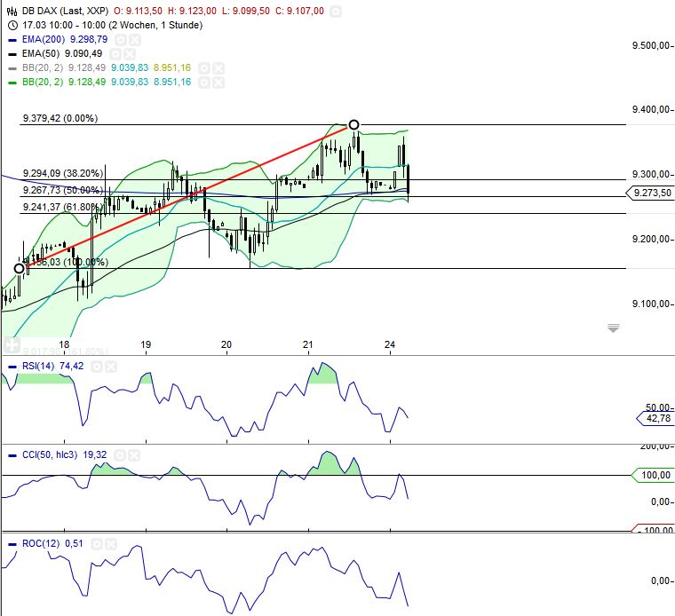Click the 9.267,73 (50.00%) Fibonacci label
Image resolution: width=675 pixels, height=616 pixels.
pos(63,190)
